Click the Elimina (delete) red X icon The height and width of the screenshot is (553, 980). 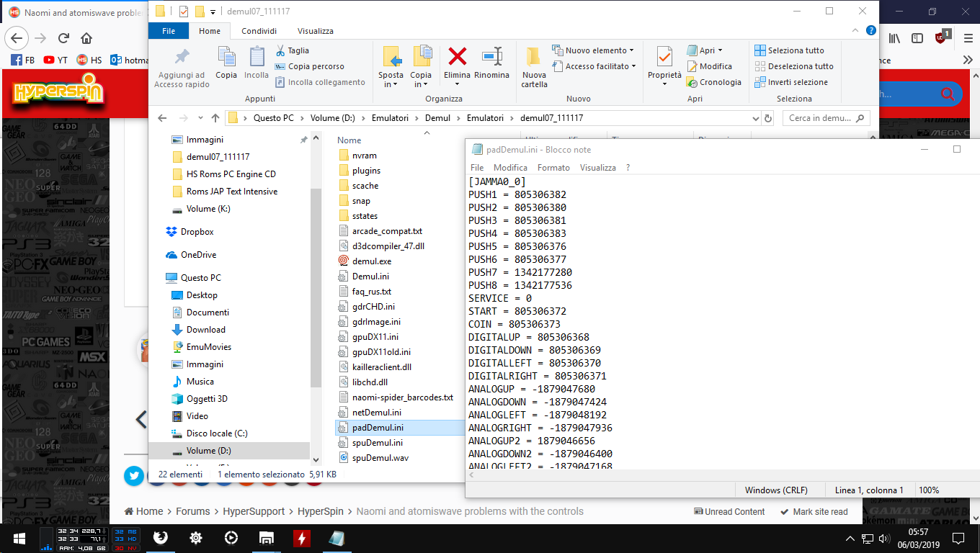tap(457, 57)
